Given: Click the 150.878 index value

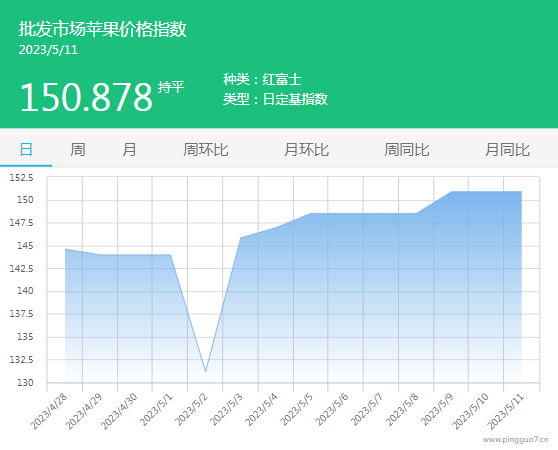Looking at the screenshot, I should (86, 97).
